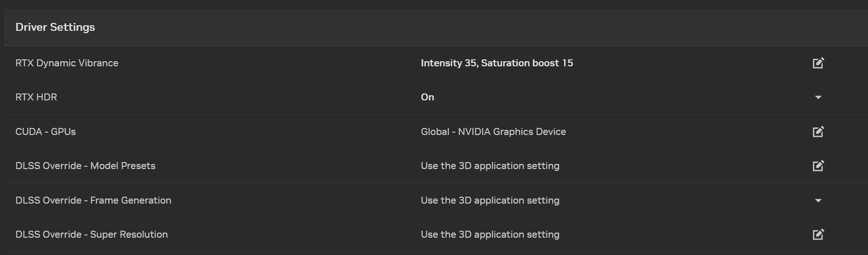This screenshot has height=255, width=868.
Task: Click DLSS Override - Model Presets label
Action: [85, 166]
